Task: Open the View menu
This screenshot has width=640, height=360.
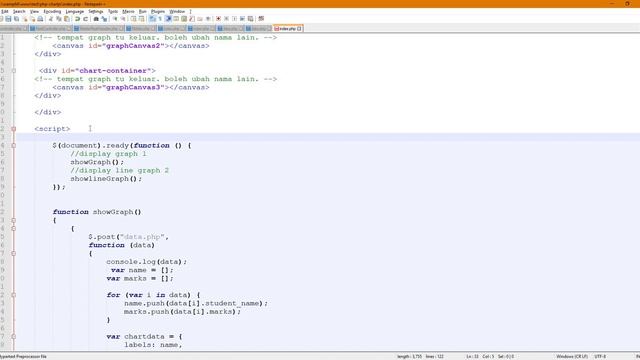Action: (x=34, y=11)
